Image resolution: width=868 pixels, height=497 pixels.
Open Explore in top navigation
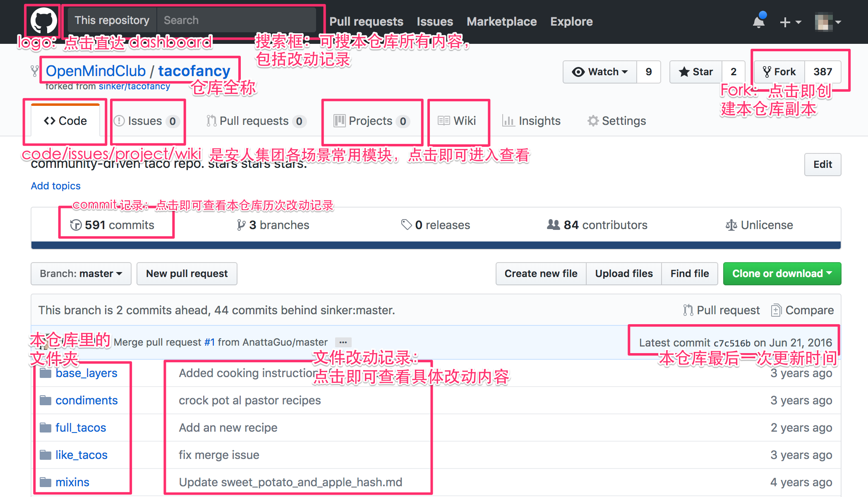click(571, 22)
